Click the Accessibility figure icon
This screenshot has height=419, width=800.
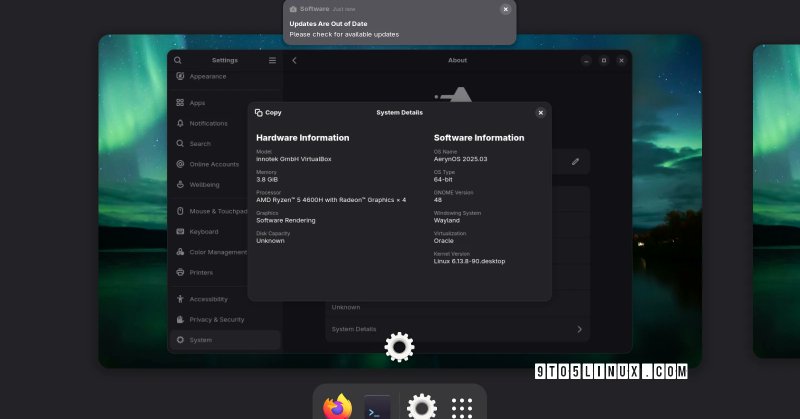[180, 299]
